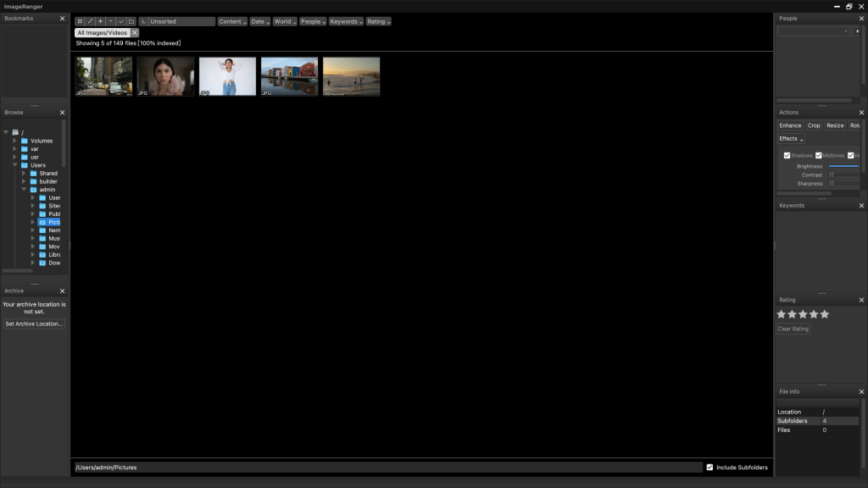
Task: Select the Volumes folder icon
Action: click(25, 141)
